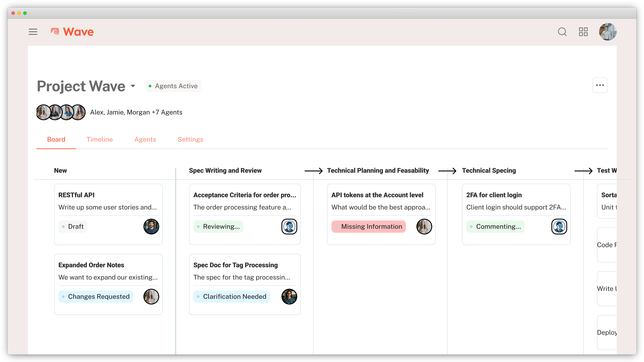This screenshot has width=644, height=362.
Task: Click the Changes Requested status badge
Action: (x=96, y=296)
